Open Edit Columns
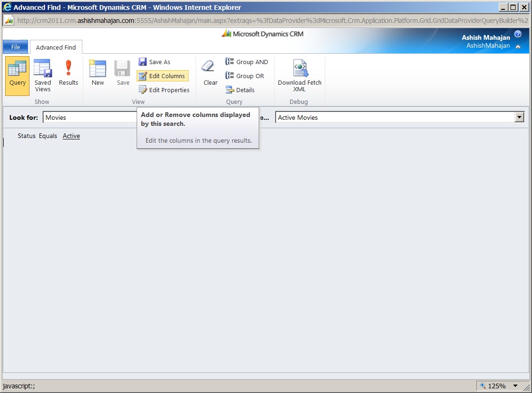The height and width of the screenshot is (393, 532). pyautogui.click(x=162, y=76)
